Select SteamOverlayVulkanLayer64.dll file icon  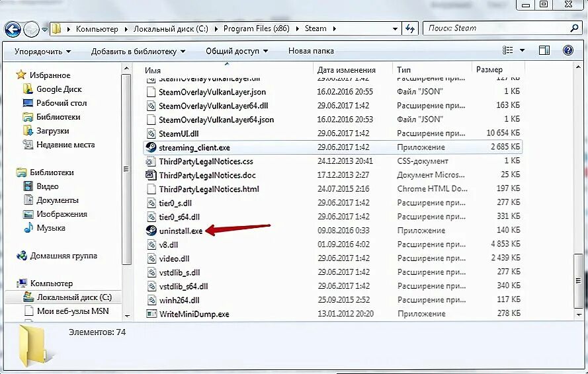151,106
